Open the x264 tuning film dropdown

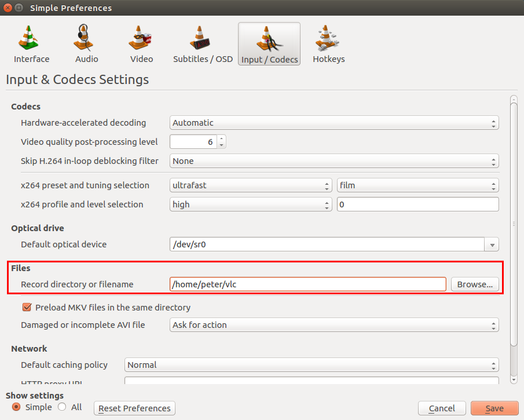417,185
